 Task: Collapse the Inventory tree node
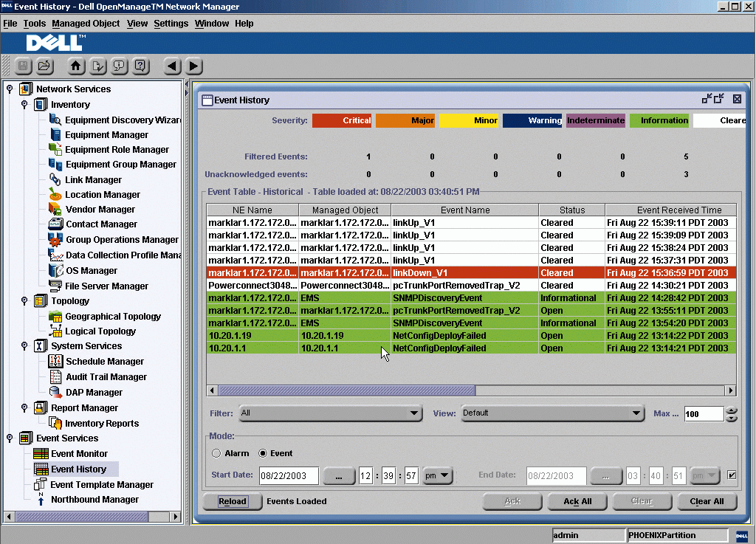point(24,104)
